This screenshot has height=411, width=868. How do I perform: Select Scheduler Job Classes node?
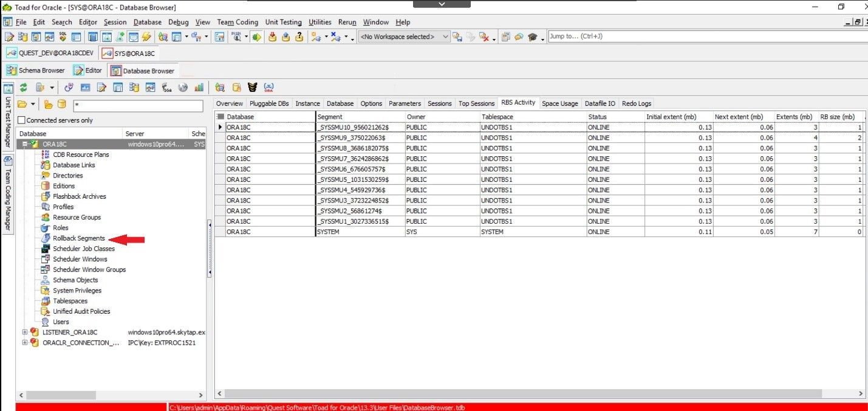click(84, 249)
